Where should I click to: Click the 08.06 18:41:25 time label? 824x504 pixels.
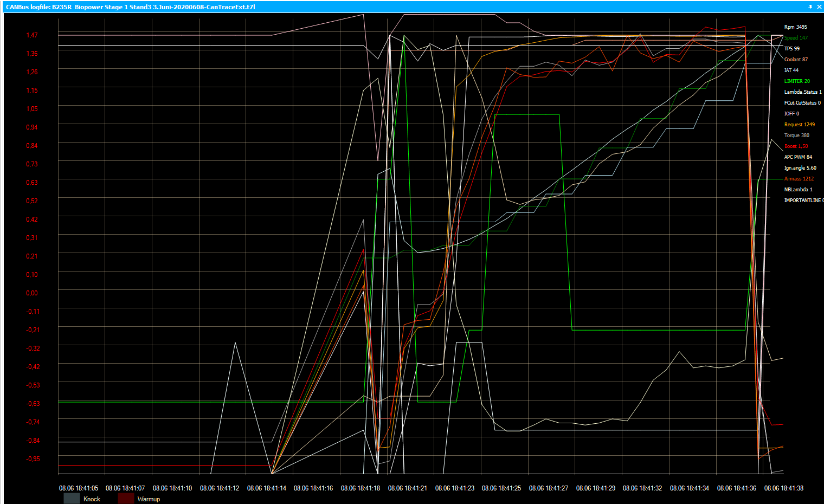click(x=501, y=488)
